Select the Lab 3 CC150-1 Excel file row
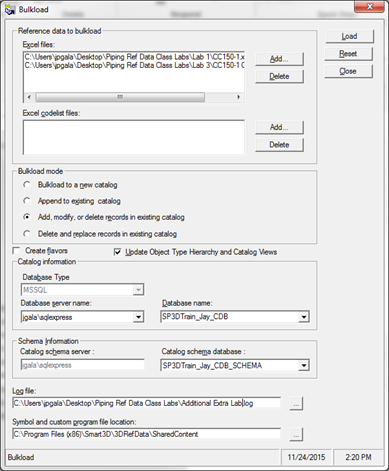The image size is (389, 471). (134, 65)
